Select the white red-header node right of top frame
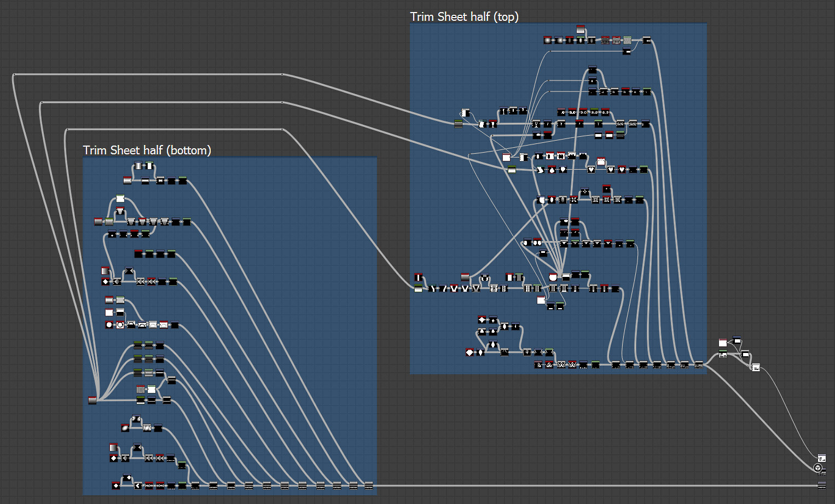835x504 pixels. pos(723,343)
